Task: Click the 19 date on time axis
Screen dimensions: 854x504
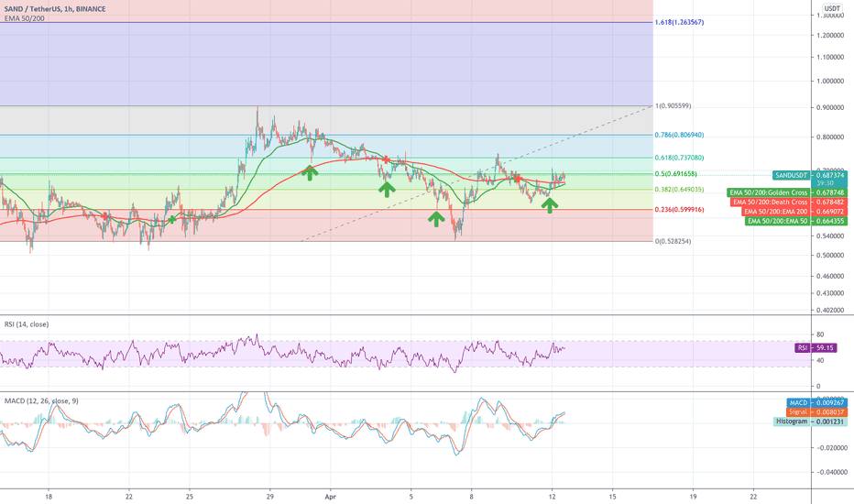Action: [694, 497]
